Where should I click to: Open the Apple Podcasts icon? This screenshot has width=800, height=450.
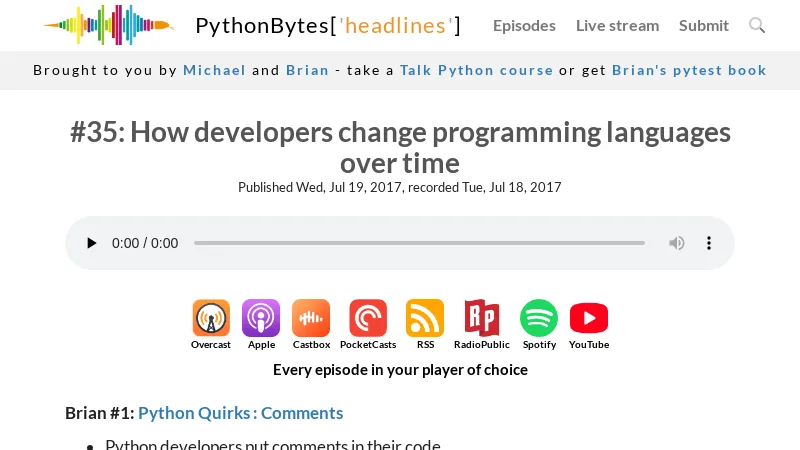[261, 319]
